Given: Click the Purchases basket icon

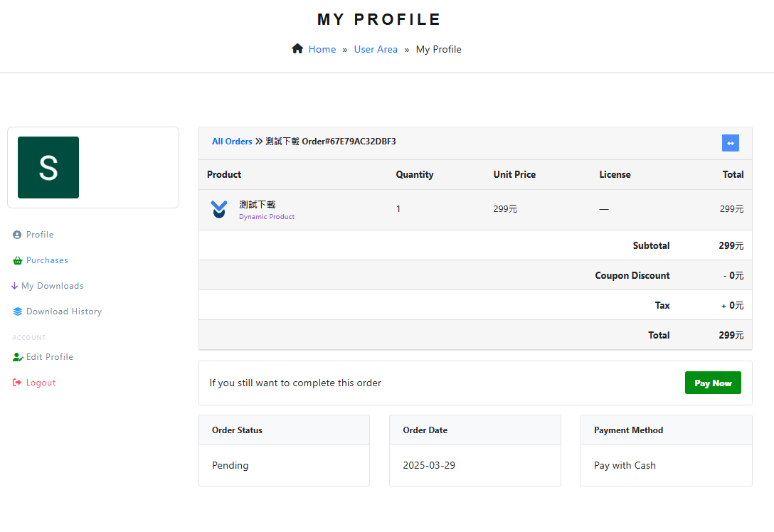Looking at the screenshot, I should pyautogui.click(x=17, y=260).
